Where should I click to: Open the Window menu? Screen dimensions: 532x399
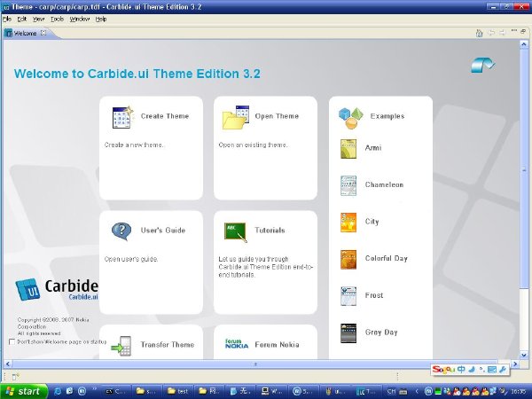(x=80, y=19)
